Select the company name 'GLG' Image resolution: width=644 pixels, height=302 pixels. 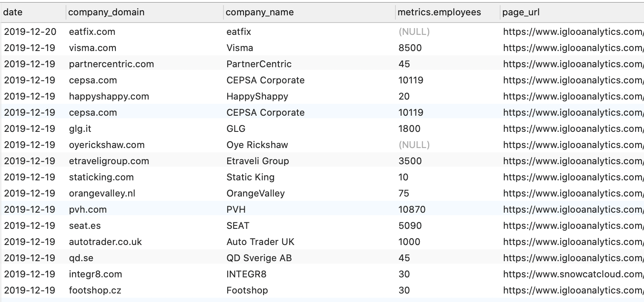tap(236, 129)
